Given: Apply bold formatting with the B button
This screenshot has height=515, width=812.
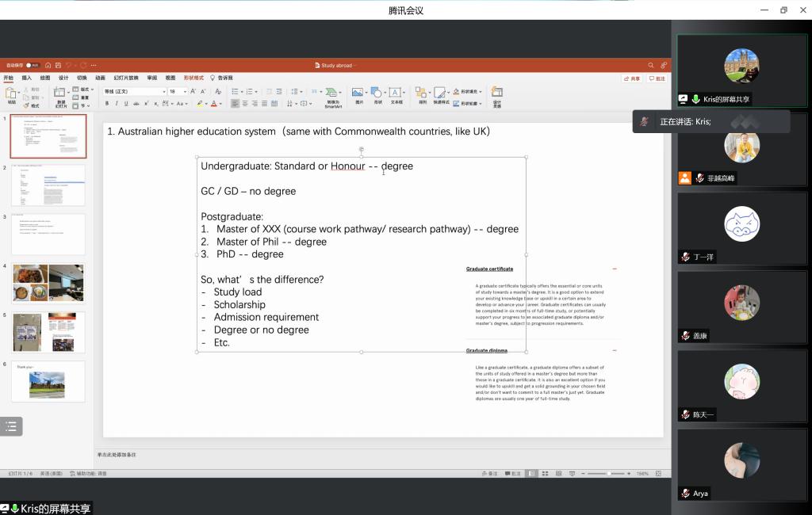Looking at the screenshot, I should (108, 103).
